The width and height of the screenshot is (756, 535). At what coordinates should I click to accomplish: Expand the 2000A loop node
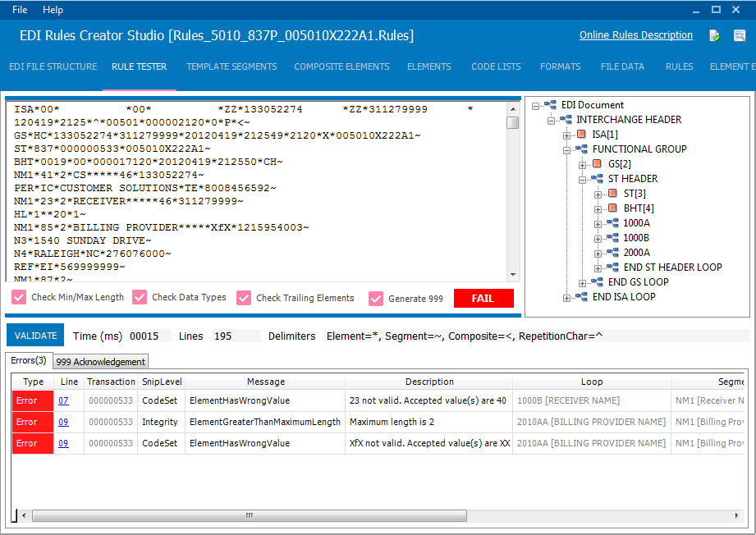[598, 254]
